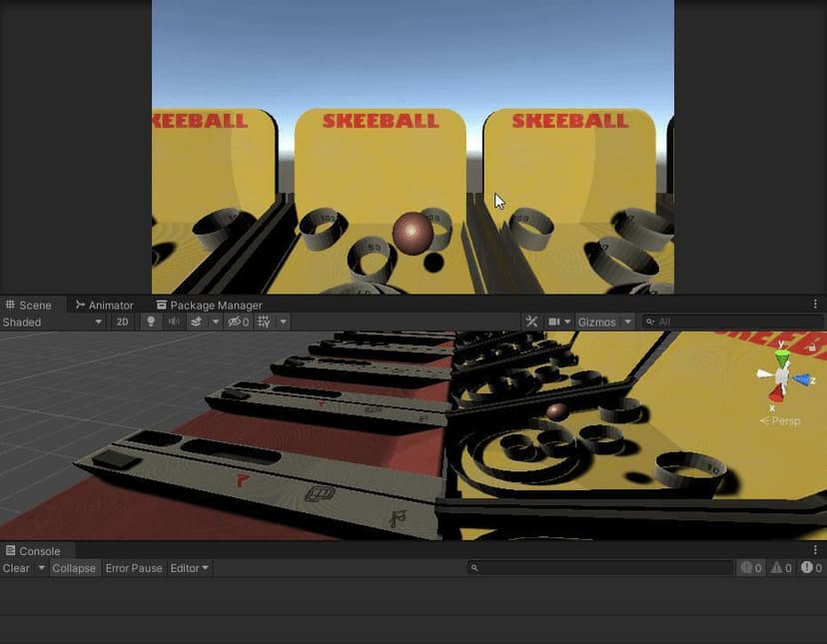Click the ball in the Game view
Image resolution: width=827 pixels, height=644 pixels.
pos(413,233)
